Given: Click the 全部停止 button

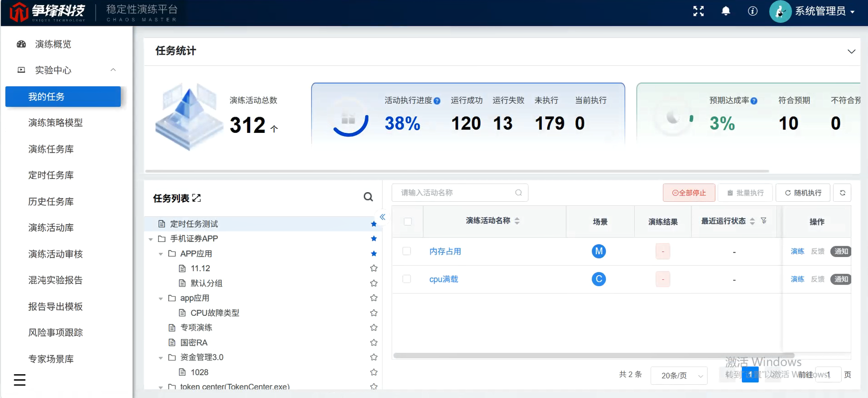Looking at the screenshot, I should 689,193.
